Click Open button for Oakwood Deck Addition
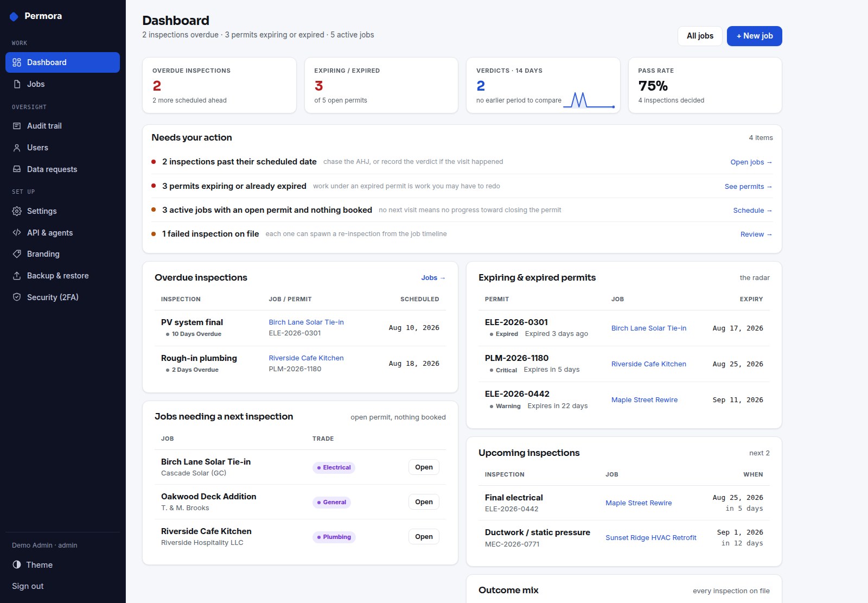The width and height of the screenshot is (868, 603). coord(424,502)
